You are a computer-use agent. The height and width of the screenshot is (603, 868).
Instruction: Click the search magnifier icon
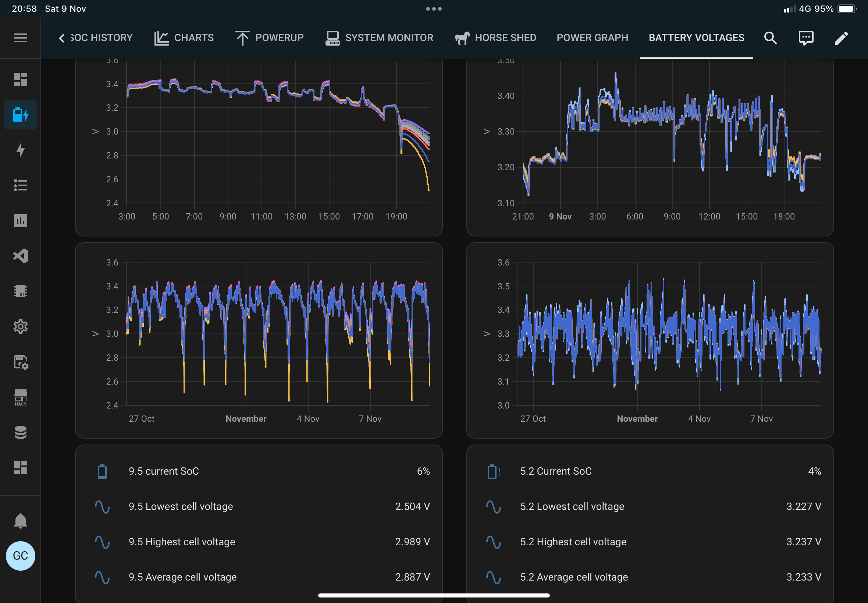click(x=770, y=38)
